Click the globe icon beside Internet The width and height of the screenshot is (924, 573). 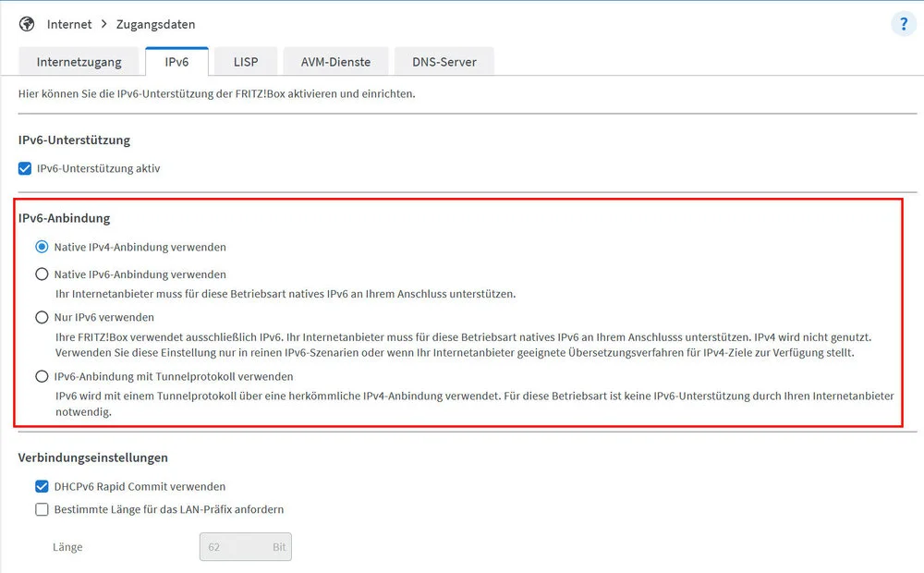tap(27, 24)
